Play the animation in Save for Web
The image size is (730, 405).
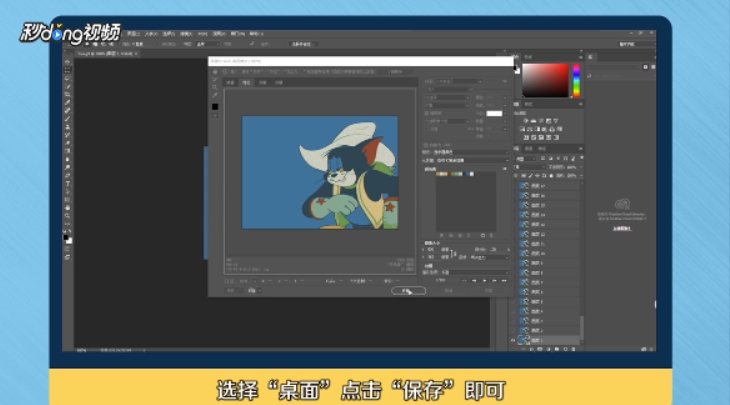(x=485, y=281)
